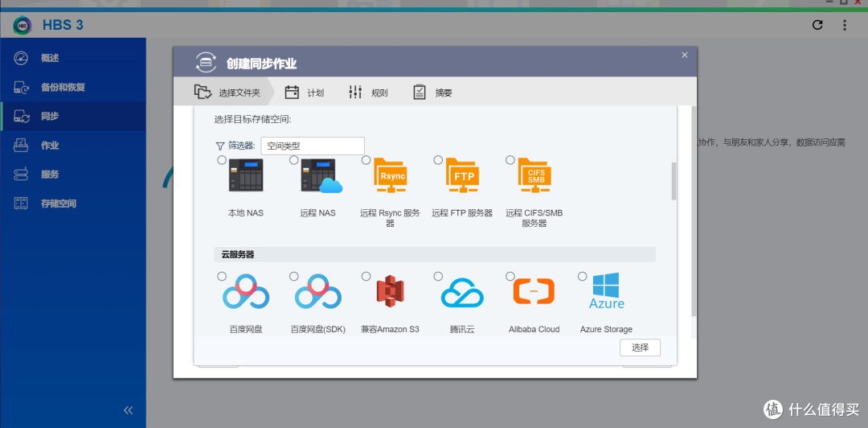The height and width of the screenshot is (428, 868).
Task: Refresh HBS 3 using the reload icon
Action: tap(817, 25)
